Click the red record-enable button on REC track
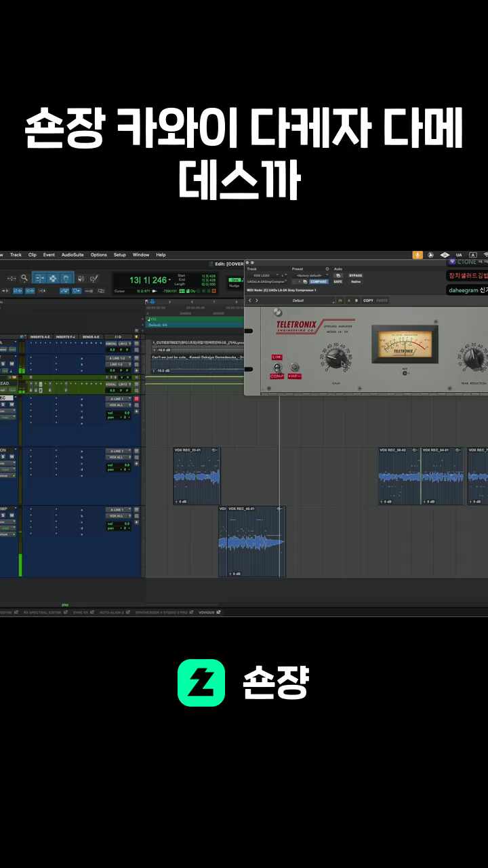This screenshot has width=488, height=868. pyautogui.click(x=136, y=399)
